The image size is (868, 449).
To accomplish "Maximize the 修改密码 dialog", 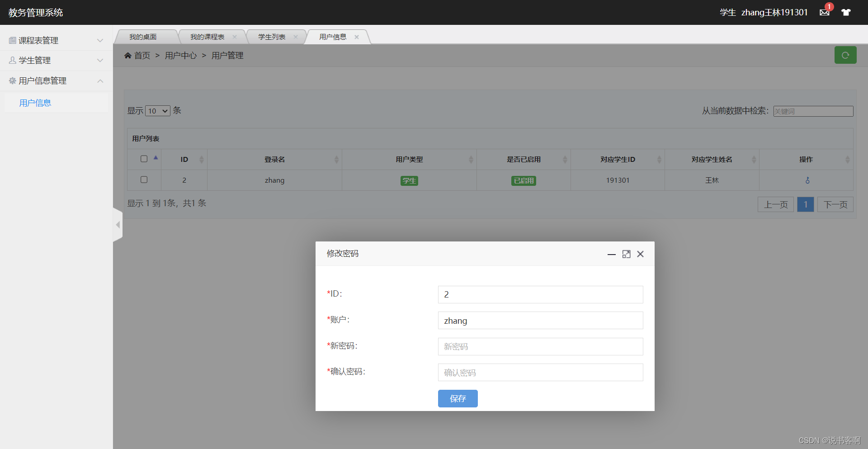I will coord(626,254).
